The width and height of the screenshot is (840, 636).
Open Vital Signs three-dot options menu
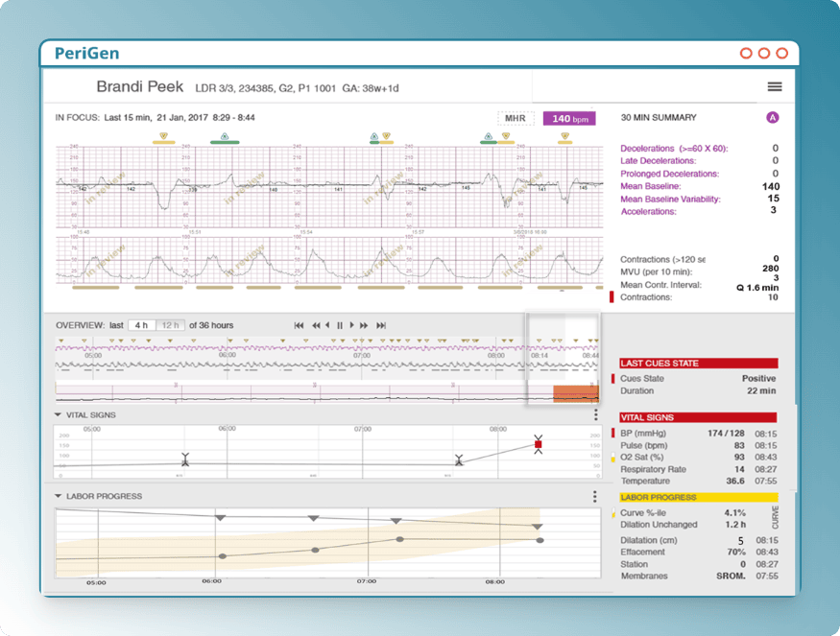tap(596, 415)
